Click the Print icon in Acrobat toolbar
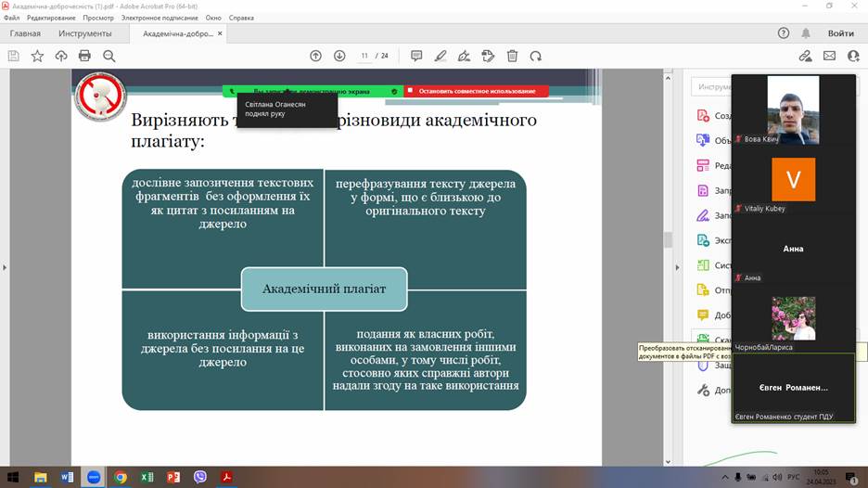 click(84, 56)
